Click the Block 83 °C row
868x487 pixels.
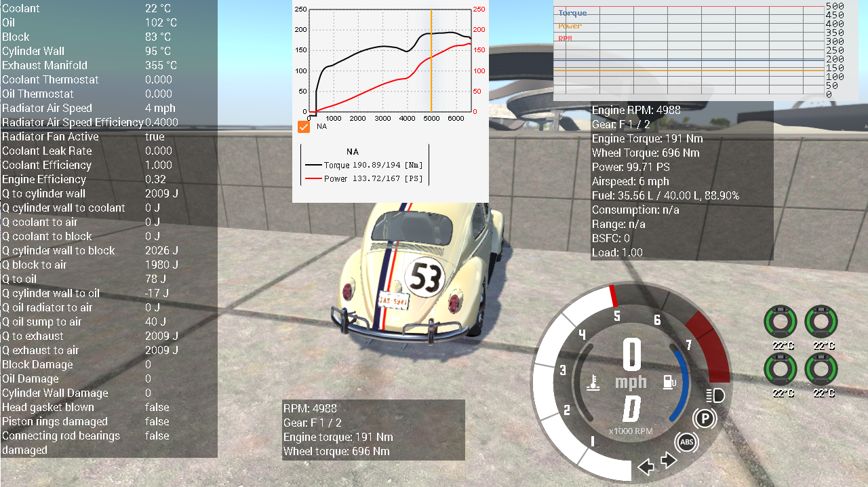pos(108,37)
